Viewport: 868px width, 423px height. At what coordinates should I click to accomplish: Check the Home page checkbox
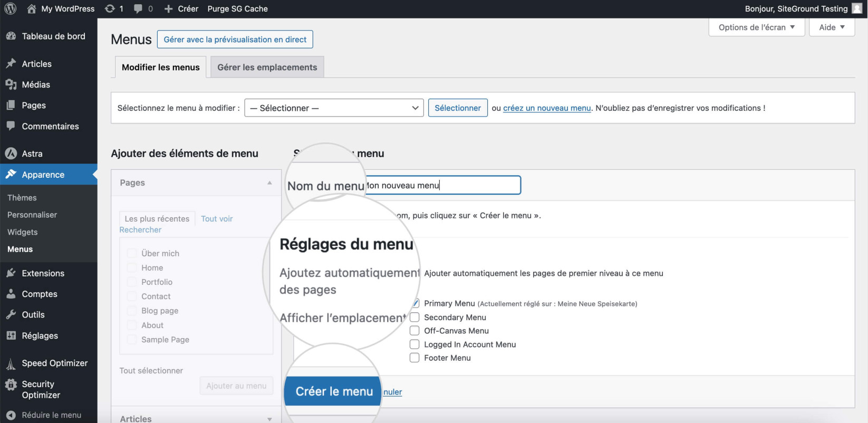[132, 267]
